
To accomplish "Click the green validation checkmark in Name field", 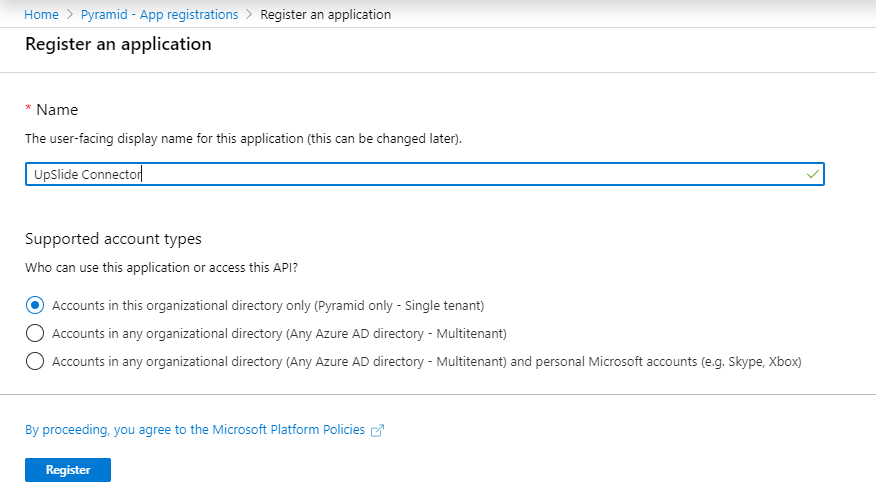I will click(813, 174).
